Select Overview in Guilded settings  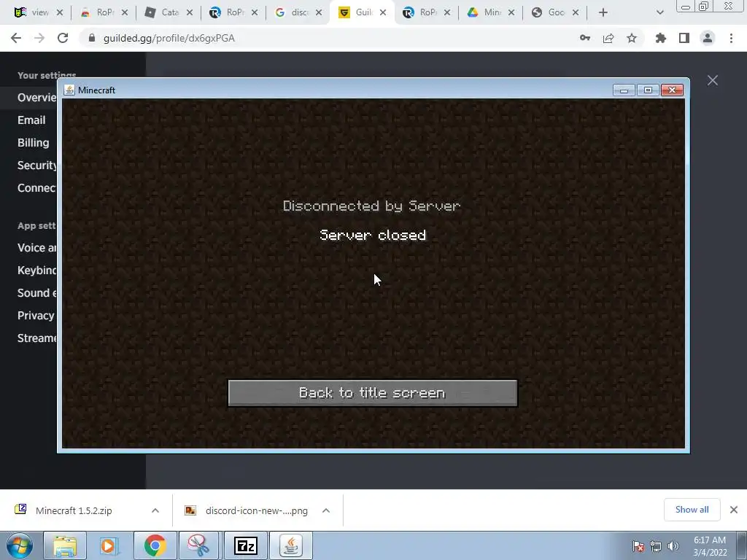(36, 98)
